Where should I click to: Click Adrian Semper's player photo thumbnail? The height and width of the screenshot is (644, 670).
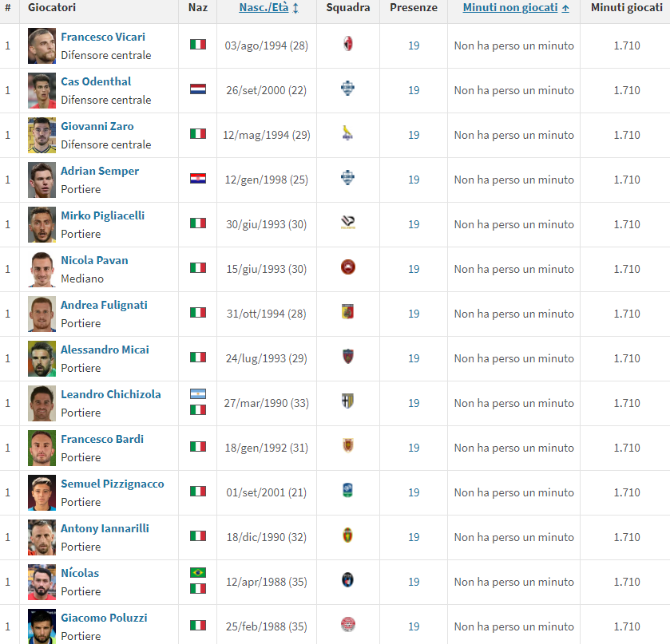pyautogui.click(x=42, y=180)
